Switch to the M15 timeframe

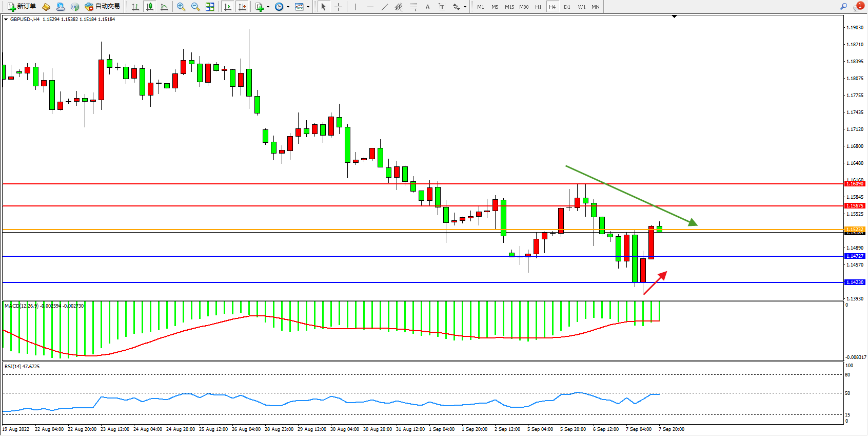pyautogui.click(x=509, y=7)
